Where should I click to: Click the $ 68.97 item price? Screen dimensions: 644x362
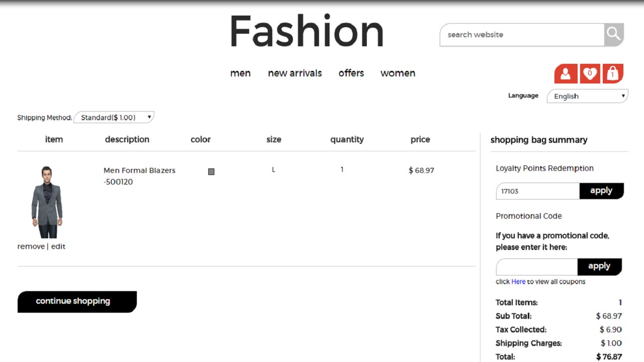pyautogui.click(x=422, y=170)
